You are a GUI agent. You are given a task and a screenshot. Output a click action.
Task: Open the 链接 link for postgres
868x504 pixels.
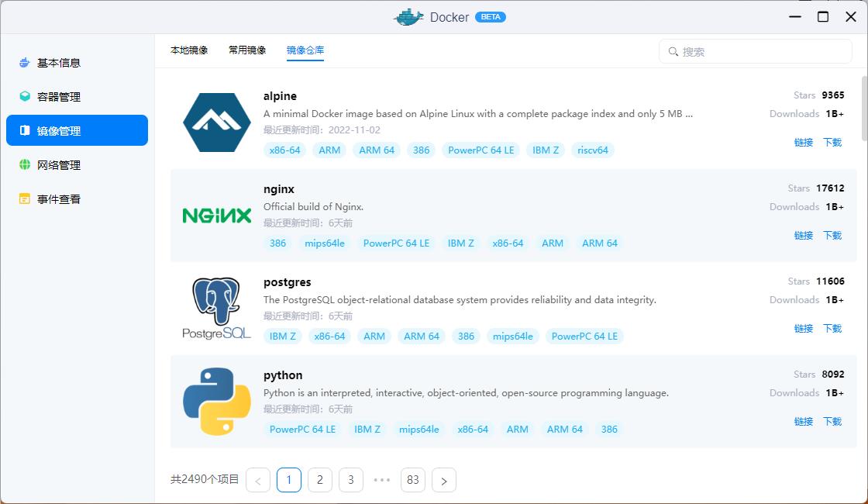click(804, 329)
